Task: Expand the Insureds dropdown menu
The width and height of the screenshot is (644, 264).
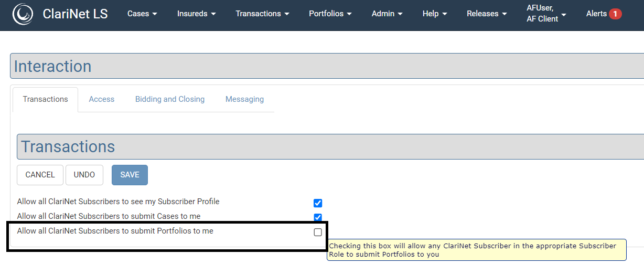Action: (x=197, y=14)
